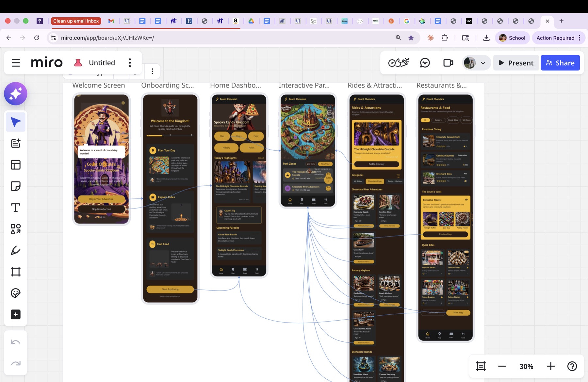The image size is (588, 382).
Task: Open Miro AI sparkle assistant
Action: point(15,94)
